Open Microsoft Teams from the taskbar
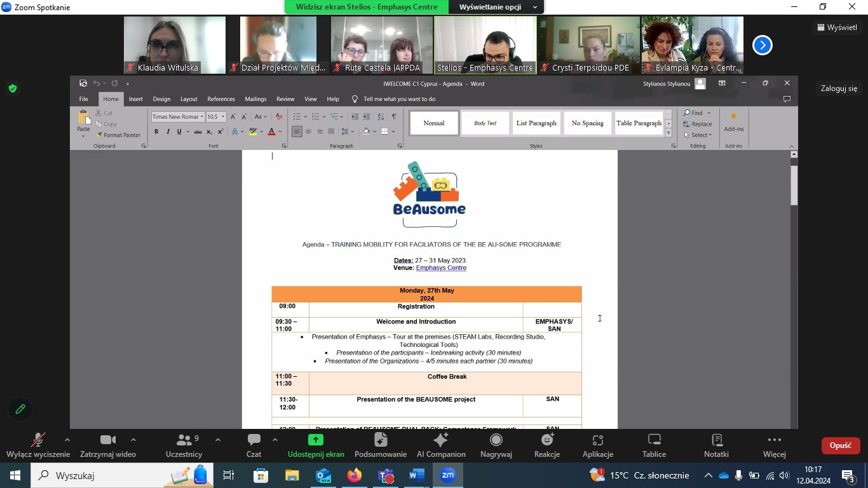This screenshot has height=488, width=868. (385, 475)
